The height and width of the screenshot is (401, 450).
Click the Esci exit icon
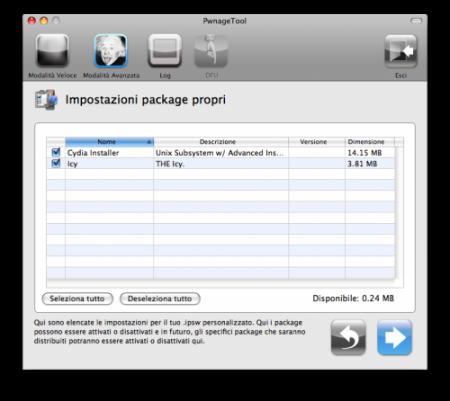401,51
